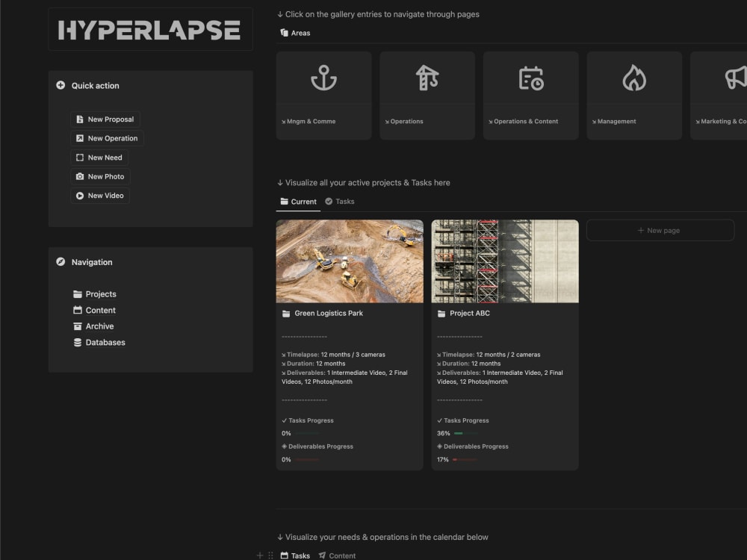Click the plus icon beside Quick action
Image resolution: width=747 pixels, height=560 pixels.
(61, 85)
